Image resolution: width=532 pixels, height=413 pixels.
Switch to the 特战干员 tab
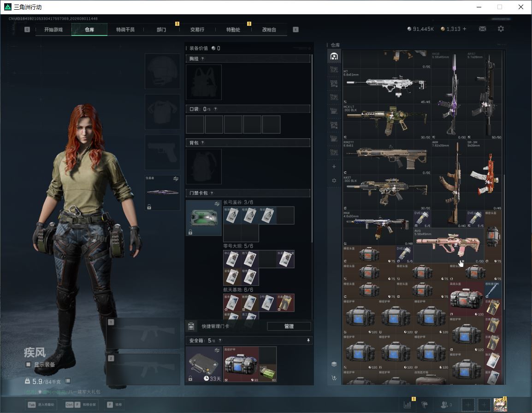[x=125, y=29]
